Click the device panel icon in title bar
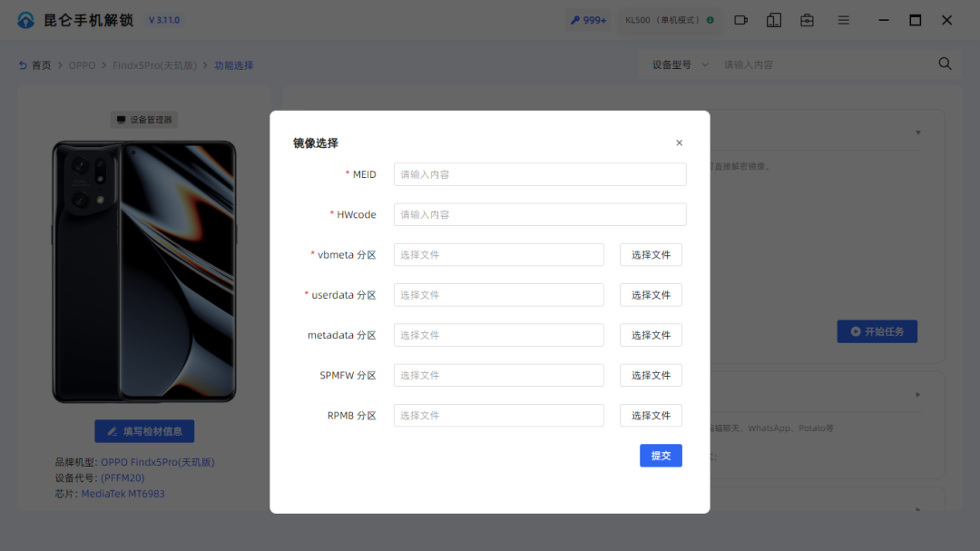Screen dimensions: 980x551 coord(774,20)
